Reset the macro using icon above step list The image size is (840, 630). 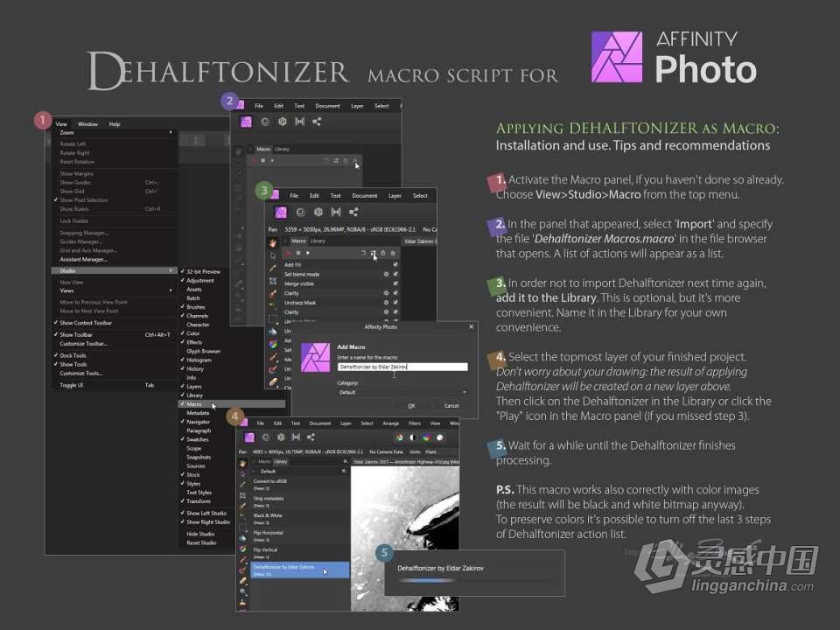coord(363,253)
